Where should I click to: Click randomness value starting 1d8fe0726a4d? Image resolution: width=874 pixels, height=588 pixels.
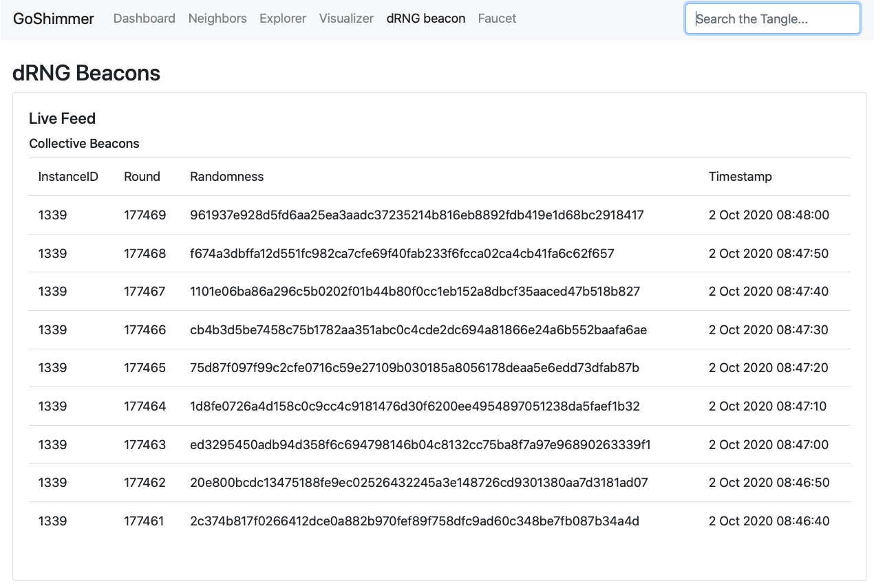point(415,406)
